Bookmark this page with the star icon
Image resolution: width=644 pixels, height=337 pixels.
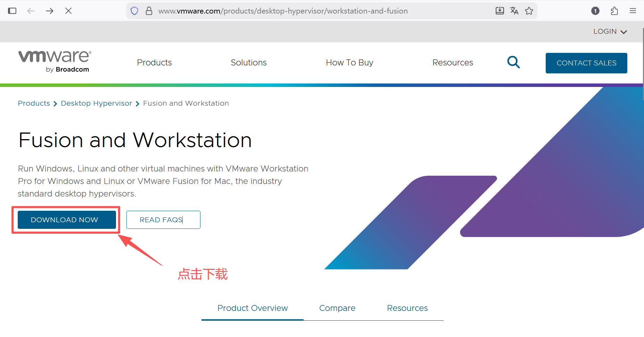(529, 11)
